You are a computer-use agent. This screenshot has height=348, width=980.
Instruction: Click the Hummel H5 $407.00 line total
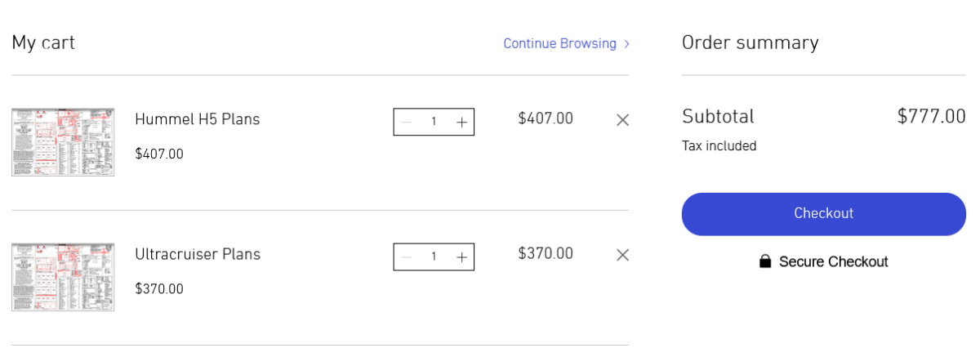pyautogui.click(x=546, y=119)
